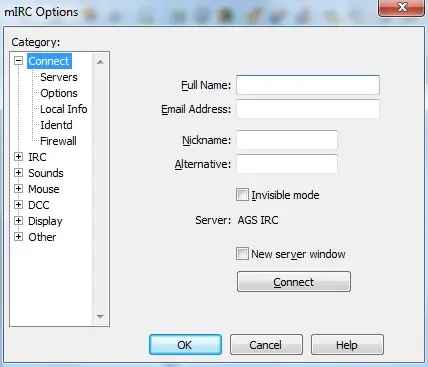Collapse the Connect tree category
This screenshot has height=367, width=428.
click(18, 61)
